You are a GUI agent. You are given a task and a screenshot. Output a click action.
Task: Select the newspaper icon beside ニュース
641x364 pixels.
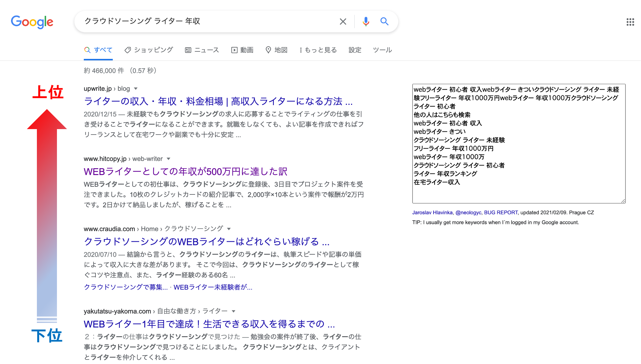(x=189, y=50)
